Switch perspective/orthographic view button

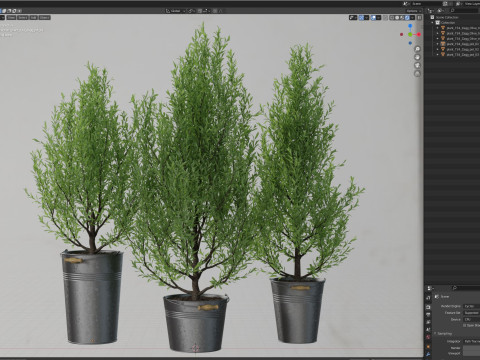click(x=417, y=74)
